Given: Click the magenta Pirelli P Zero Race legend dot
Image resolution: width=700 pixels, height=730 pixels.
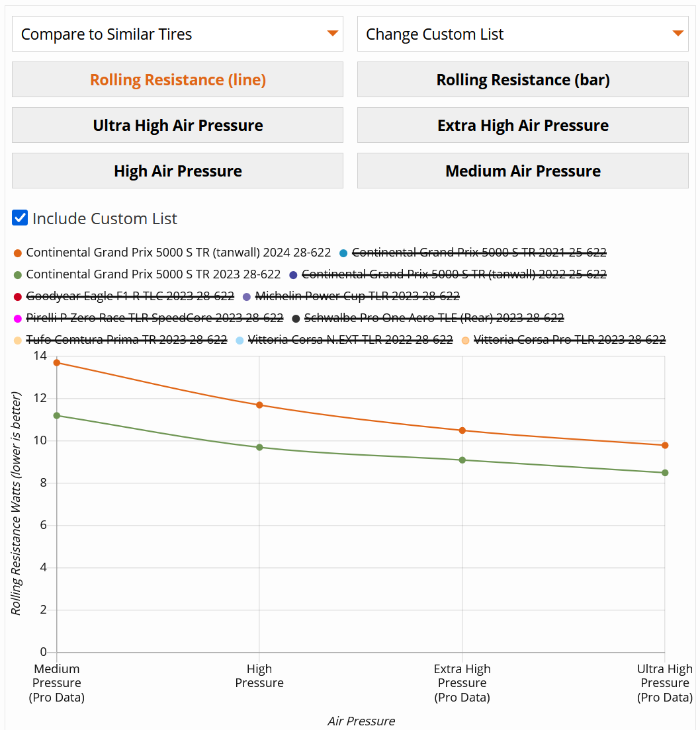Looking at the screenshot, I should (18, 318).
